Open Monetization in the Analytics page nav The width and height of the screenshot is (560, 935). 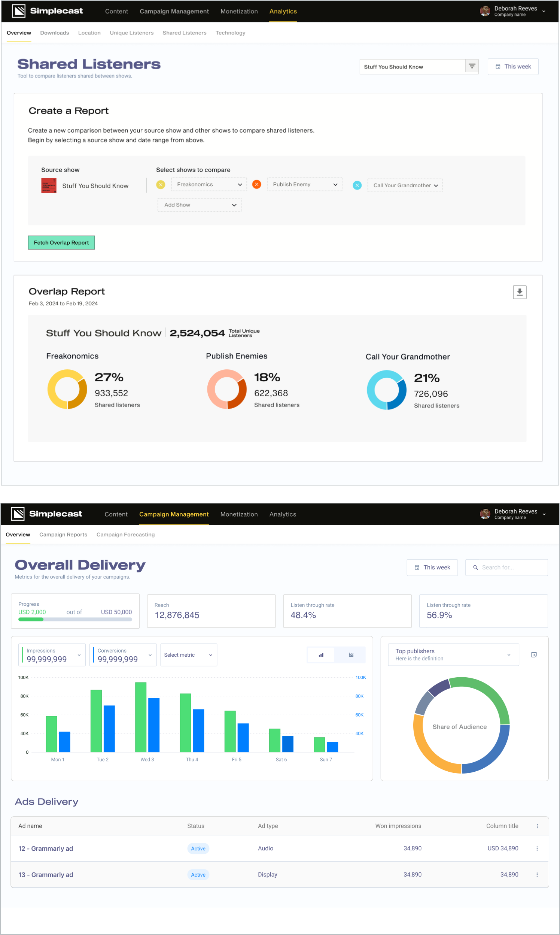[239, 11]
